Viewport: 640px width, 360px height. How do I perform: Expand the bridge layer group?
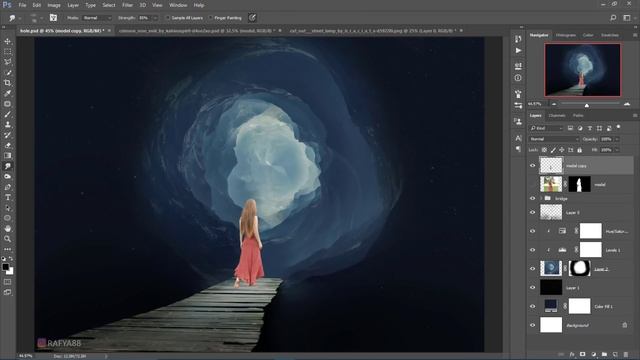(541, 198)
